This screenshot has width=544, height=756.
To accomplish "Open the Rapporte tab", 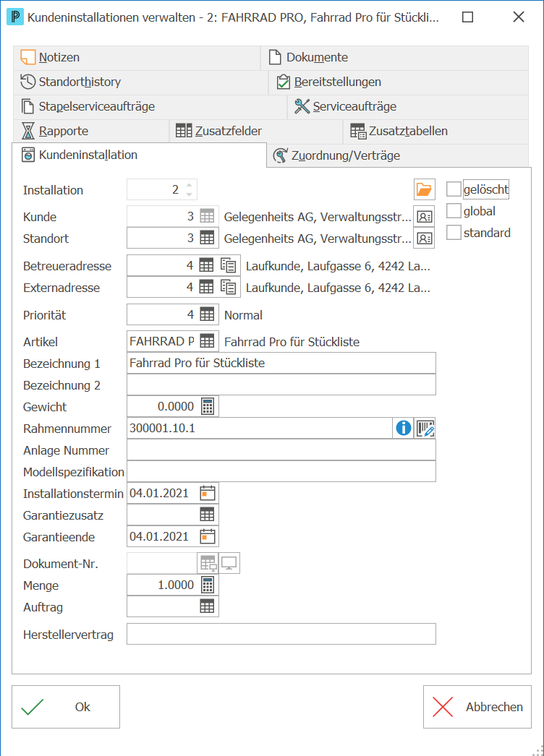I will click(91, 131).
